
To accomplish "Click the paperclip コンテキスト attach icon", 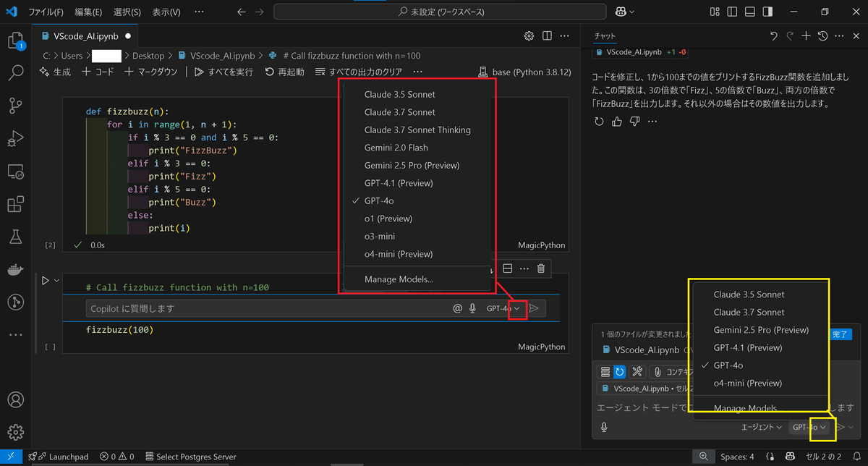I will (657, 371).
